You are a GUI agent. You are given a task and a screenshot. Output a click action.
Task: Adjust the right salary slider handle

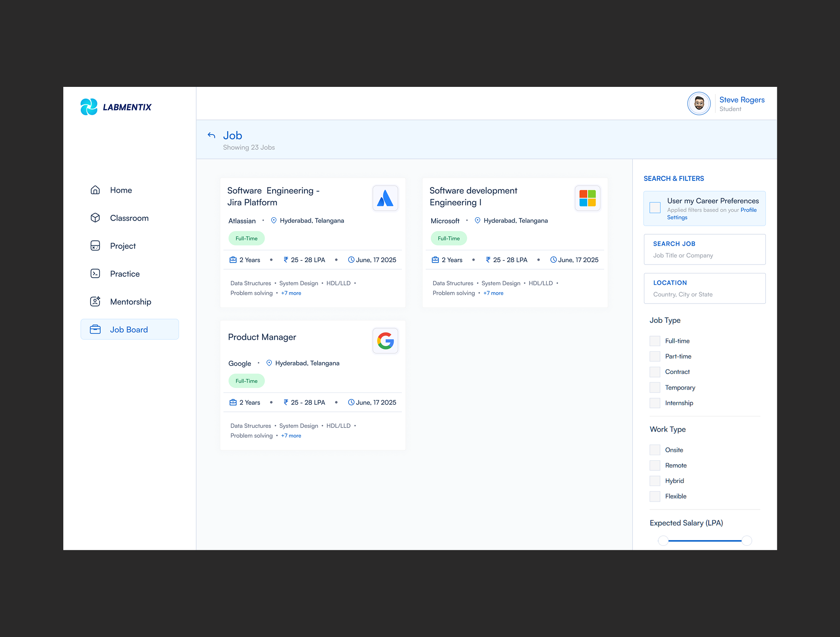tap(746, 541)
